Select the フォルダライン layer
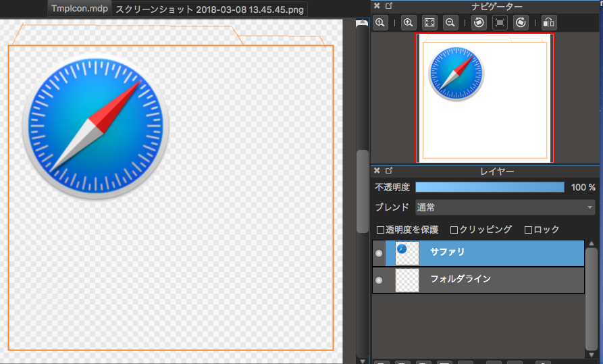Viewport: 603px width, 364px height. pyautogui.click(x=478, y=280)
